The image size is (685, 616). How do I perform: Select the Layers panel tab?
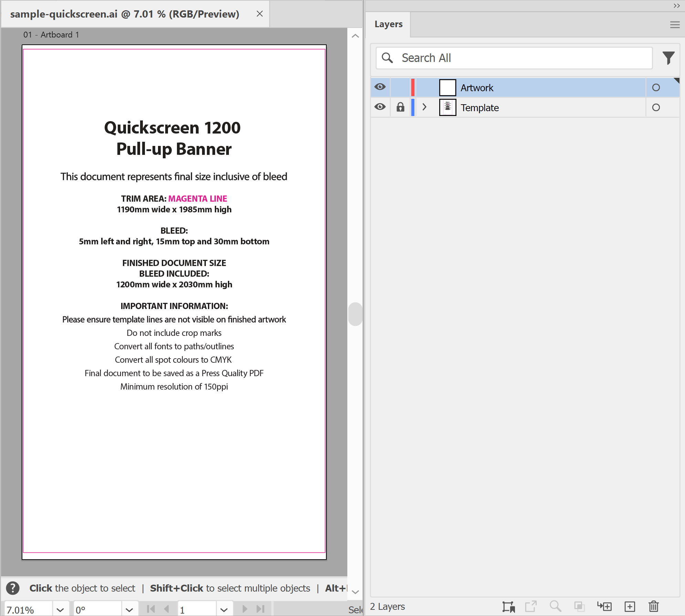388,24
